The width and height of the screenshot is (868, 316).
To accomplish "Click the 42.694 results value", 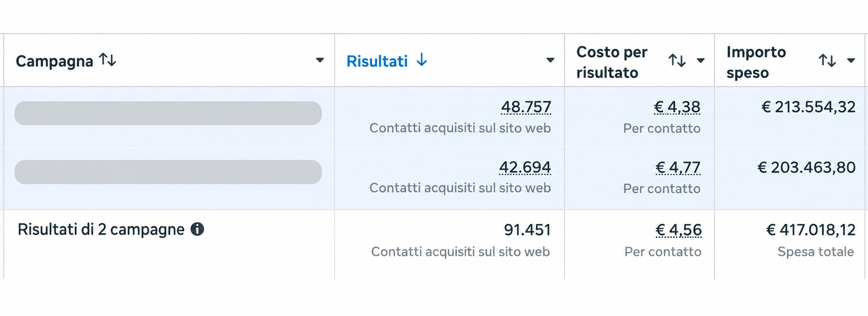I will 525,168.
